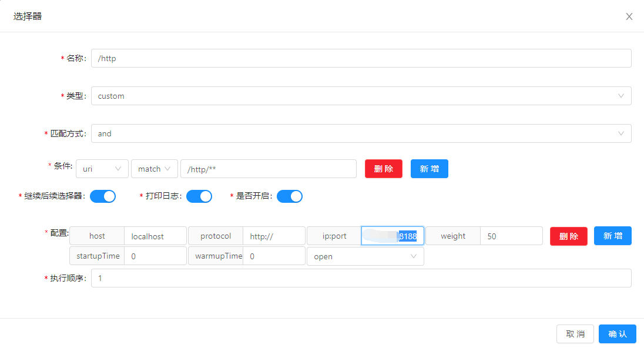Click the condition value field /http/**
Viewport: 644px width, 348px height.
(x=268, y=169)
